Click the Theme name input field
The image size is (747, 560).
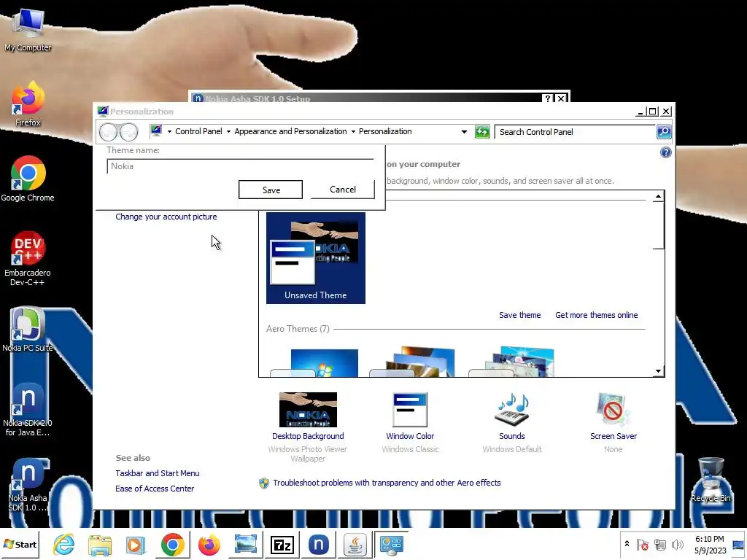click(240, 166)
